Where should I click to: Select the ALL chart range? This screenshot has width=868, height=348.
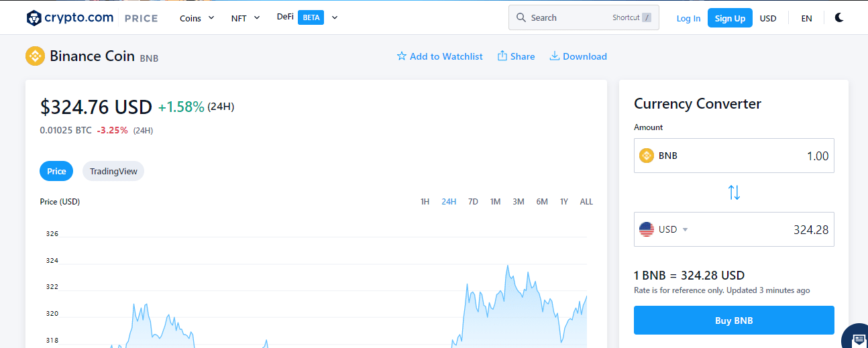click(586, 202)
